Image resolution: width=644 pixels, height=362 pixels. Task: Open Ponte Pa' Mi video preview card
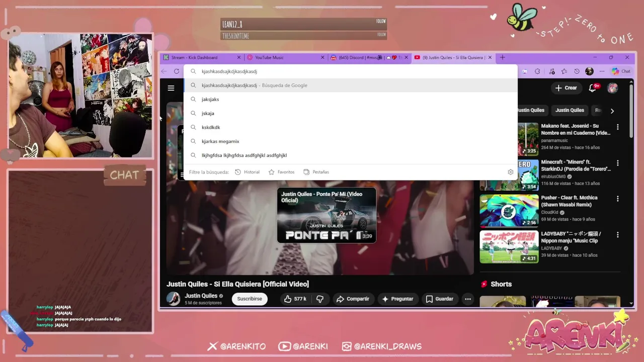tap(327, 215)
